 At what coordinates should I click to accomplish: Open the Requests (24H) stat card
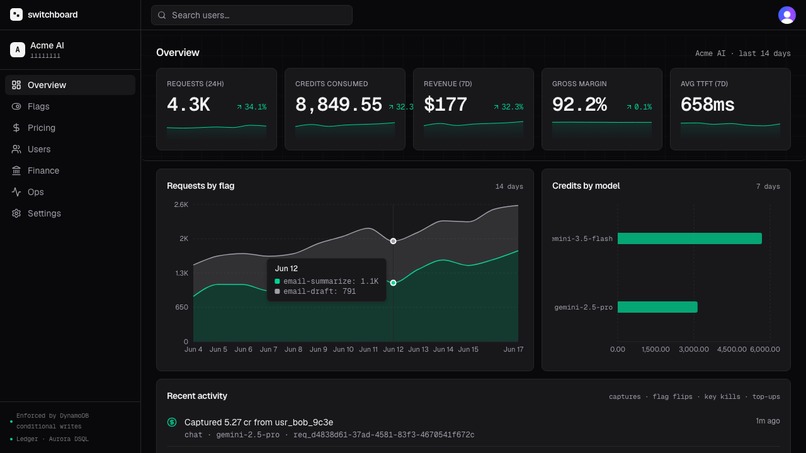[216, 109]
